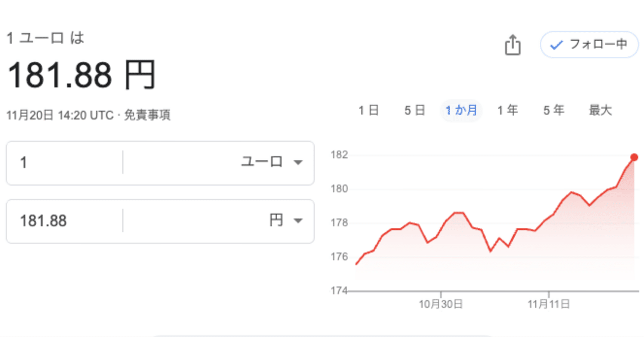This screenshot has width=644, height=337.
Task: Click the share icon
Action: click(513, 45)
